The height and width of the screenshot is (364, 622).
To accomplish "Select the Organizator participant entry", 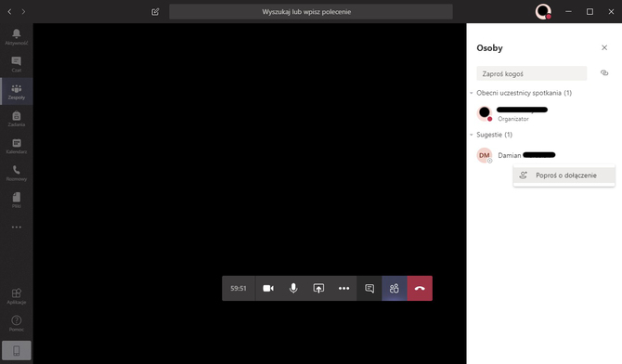I will (x=544, y=113).
